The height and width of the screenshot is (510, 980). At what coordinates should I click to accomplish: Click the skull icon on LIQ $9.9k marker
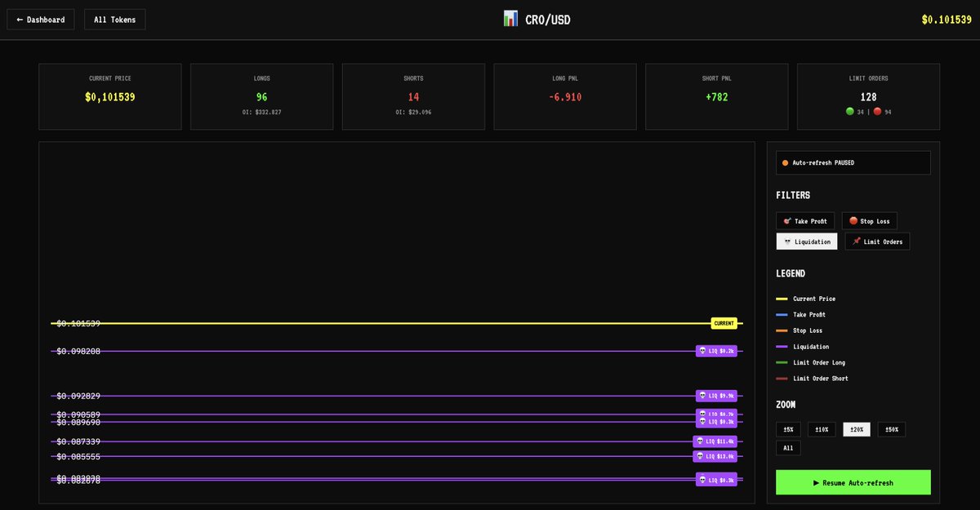[x=702, y=396]
